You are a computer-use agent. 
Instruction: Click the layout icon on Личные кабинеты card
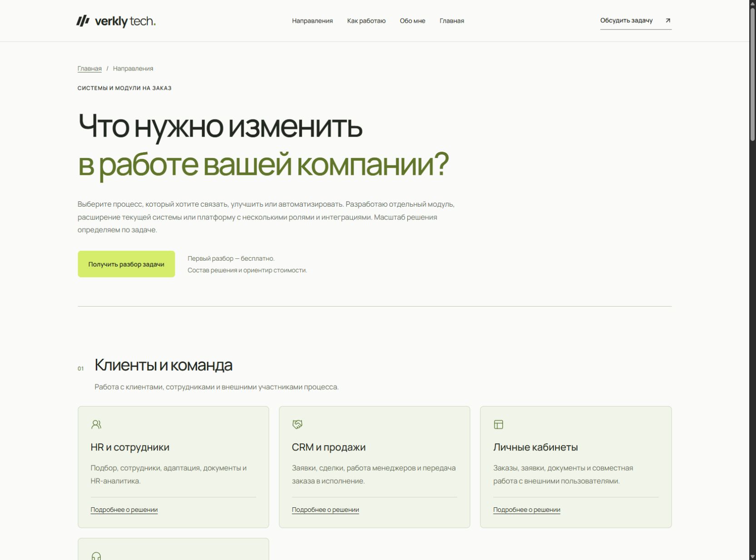point(499,424)
